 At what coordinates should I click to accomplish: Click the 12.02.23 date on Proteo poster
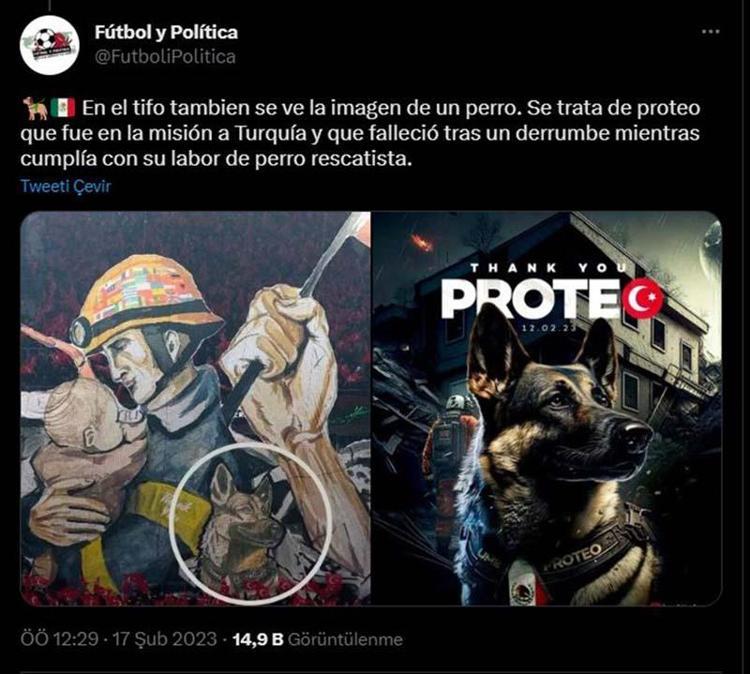pos(549,329)
